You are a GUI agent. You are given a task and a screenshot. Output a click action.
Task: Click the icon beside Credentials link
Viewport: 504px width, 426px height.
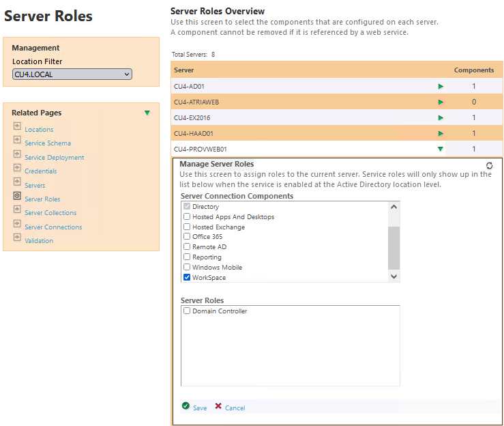(x=17, y=168)
